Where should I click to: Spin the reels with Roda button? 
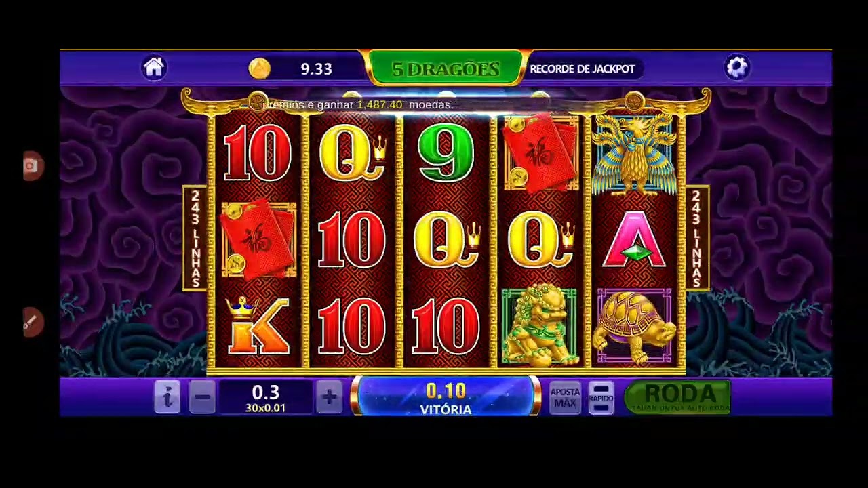(678, 397)
